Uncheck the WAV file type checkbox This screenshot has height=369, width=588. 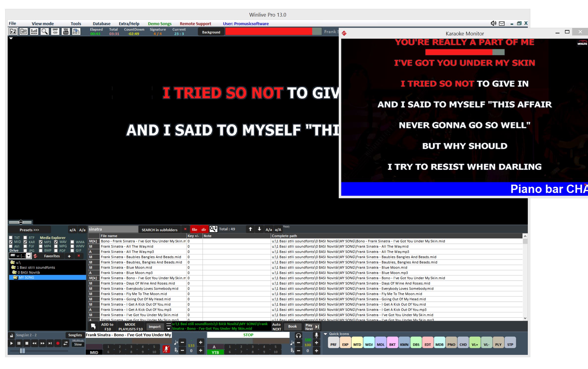click(x=56, y=242)
